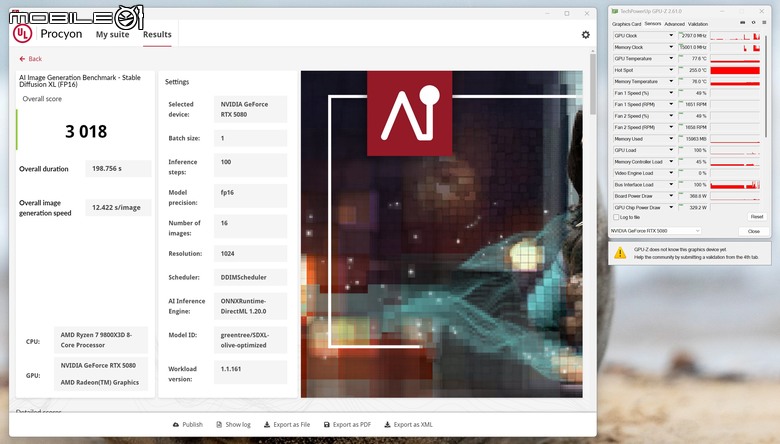Click GPU-Z title bar app icon
This screenshot has width=780, height=444.
pyautogui.click(x=615, y=11)
